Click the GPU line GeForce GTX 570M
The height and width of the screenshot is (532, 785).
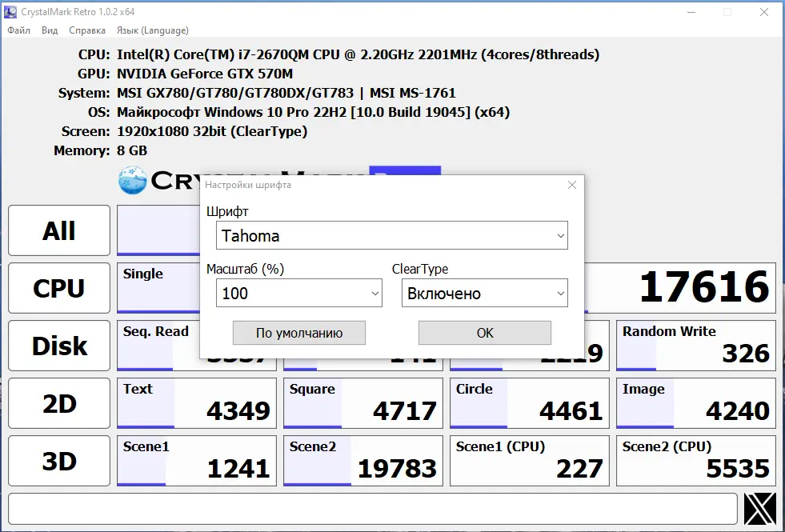205,74
